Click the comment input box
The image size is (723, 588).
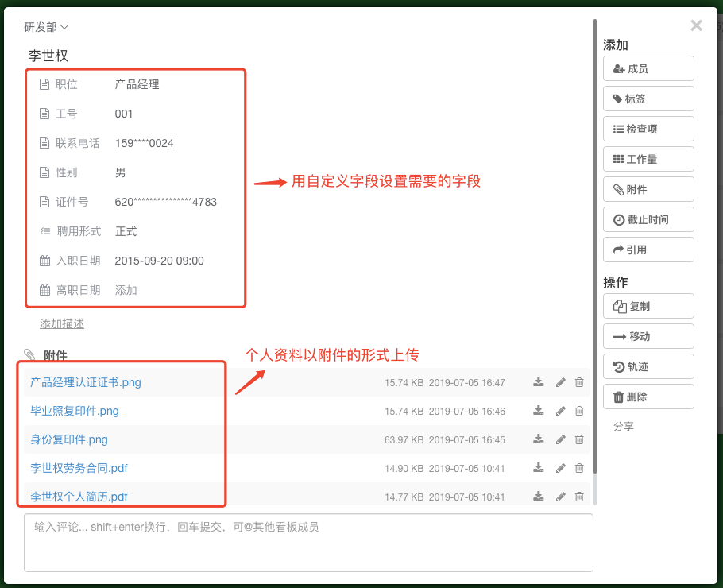click(308, 542)
